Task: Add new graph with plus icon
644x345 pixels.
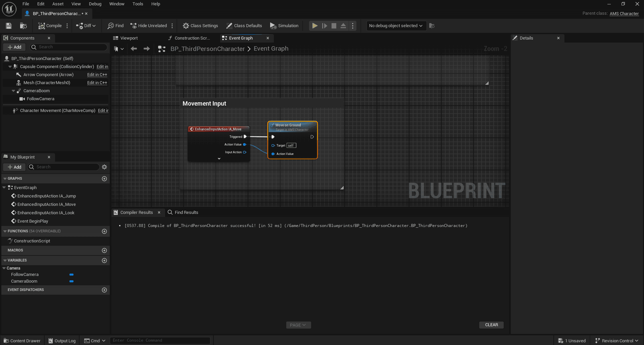Action: [x=104, y=179]
